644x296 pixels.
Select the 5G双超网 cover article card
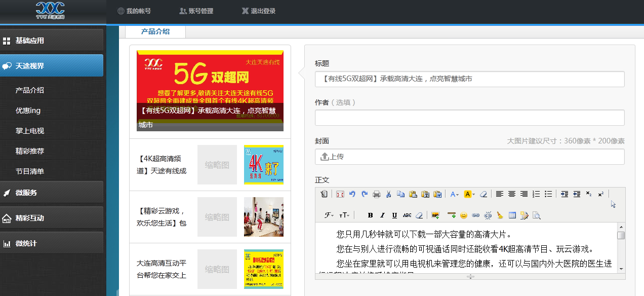(x=210, y=91)
